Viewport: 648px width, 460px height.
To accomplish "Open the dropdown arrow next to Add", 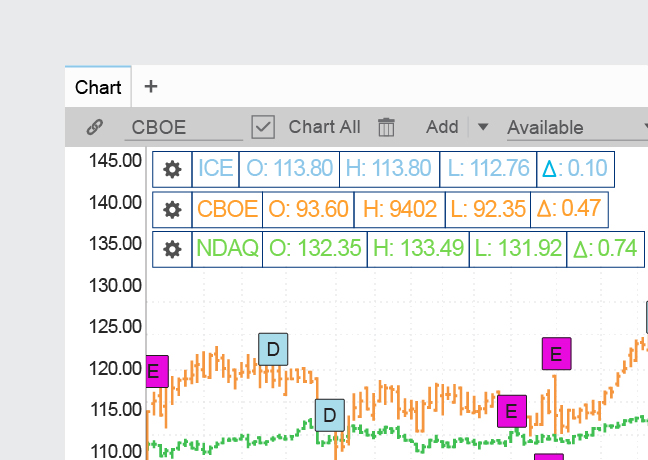I will pos(483,126).
